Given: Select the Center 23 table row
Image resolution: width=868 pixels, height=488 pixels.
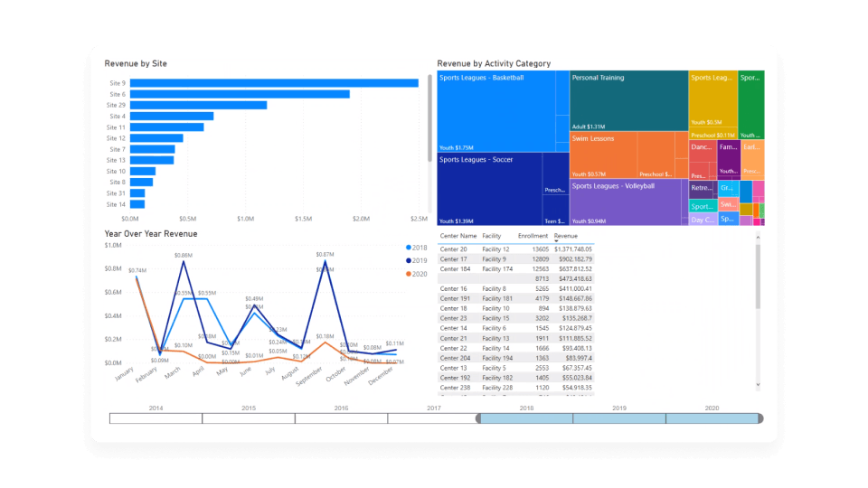Looking at the screenshot, I should (x=516, y=319).
